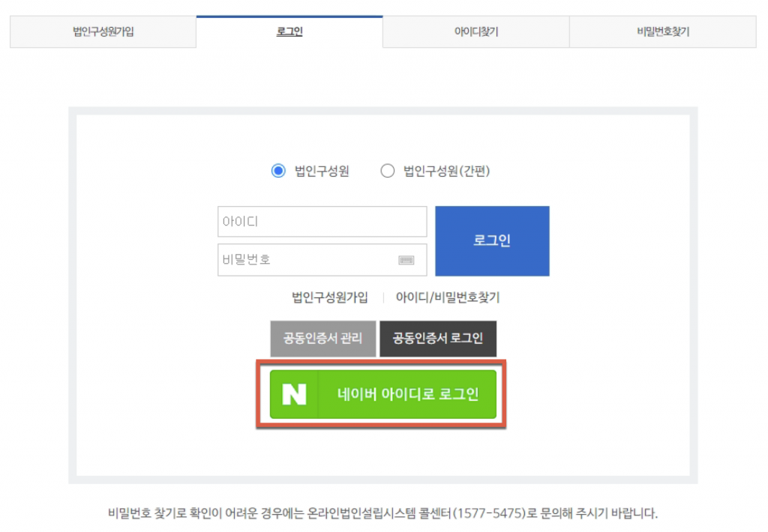Click the 공동인증서 로그인 button
This screenshot has width=768, height=532.
coord(438,339)
